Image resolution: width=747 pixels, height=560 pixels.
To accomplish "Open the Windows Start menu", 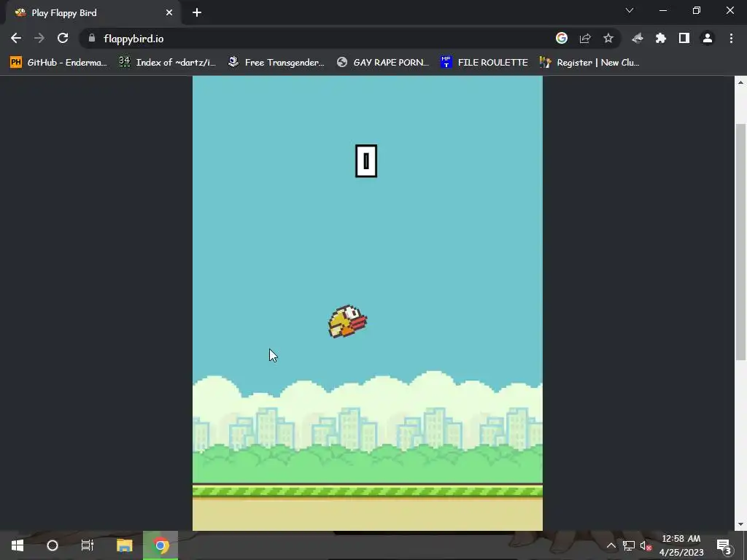I will tap(18, 545).
